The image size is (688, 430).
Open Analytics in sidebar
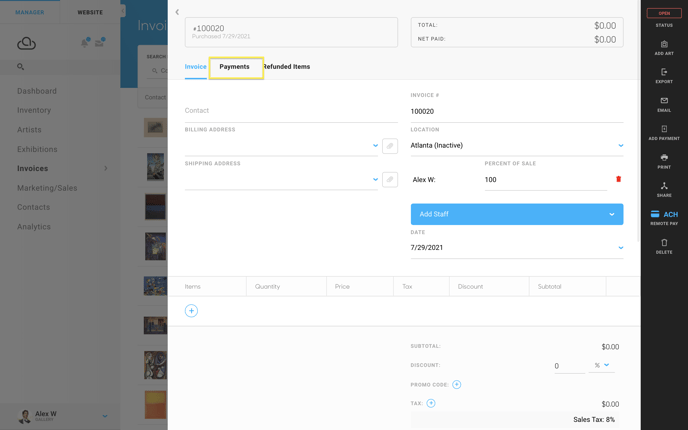pos(34,227)
